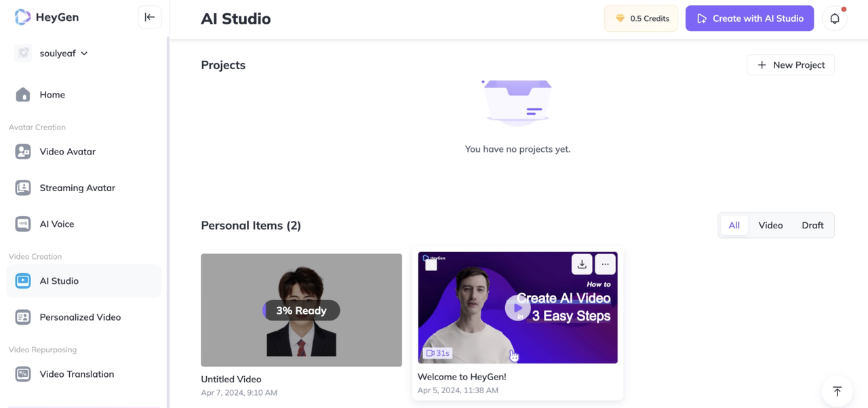
Task: Click the Video Avatar sidebar icon
Action: [x=23, y=152]
